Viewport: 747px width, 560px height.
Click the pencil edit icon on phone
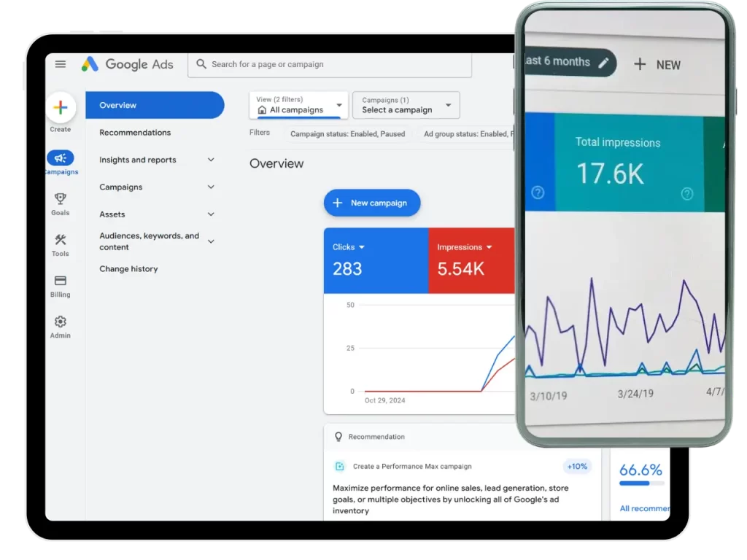pos(603,63)
